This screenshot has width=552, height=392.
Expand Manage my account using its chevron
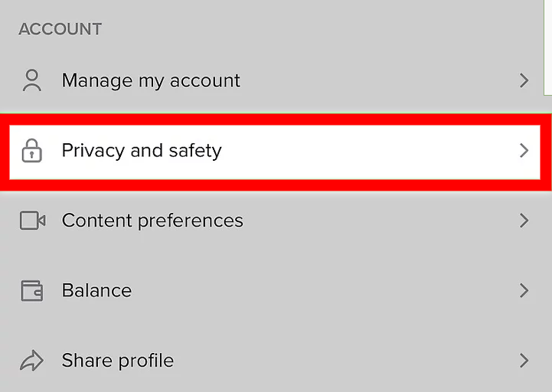pos(524,80)
